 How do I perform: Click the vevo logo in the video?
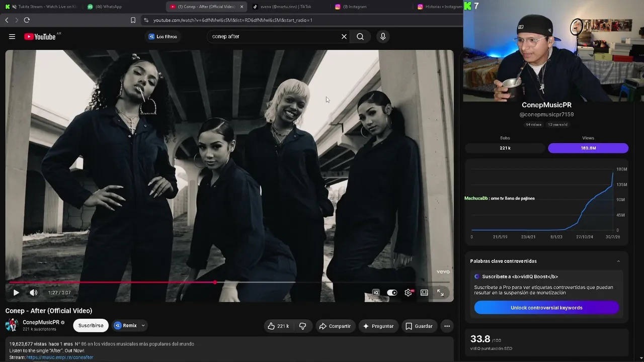443,272
